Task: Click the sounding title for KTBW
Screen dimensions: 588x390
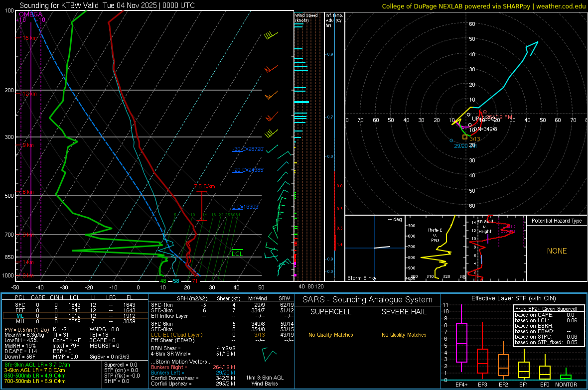Action: pyautogui.click(x=107, y=5)
